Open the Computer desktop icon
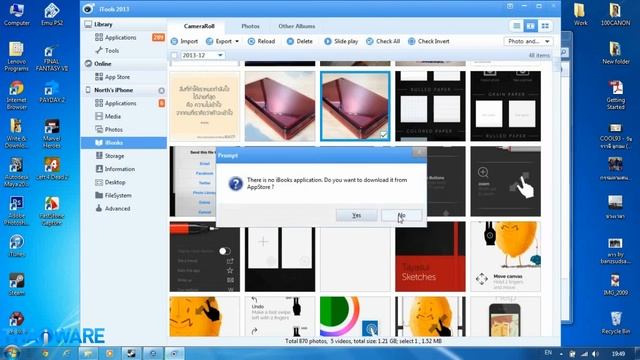The width and height of the screenshot is (640, 360). pos(17,14)
